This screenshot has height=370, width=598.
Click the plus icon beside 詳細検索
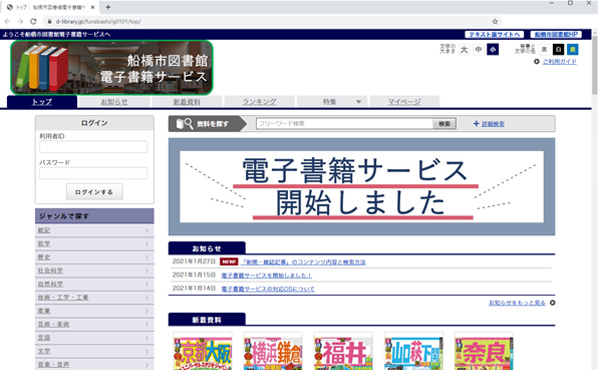point(476,124)
